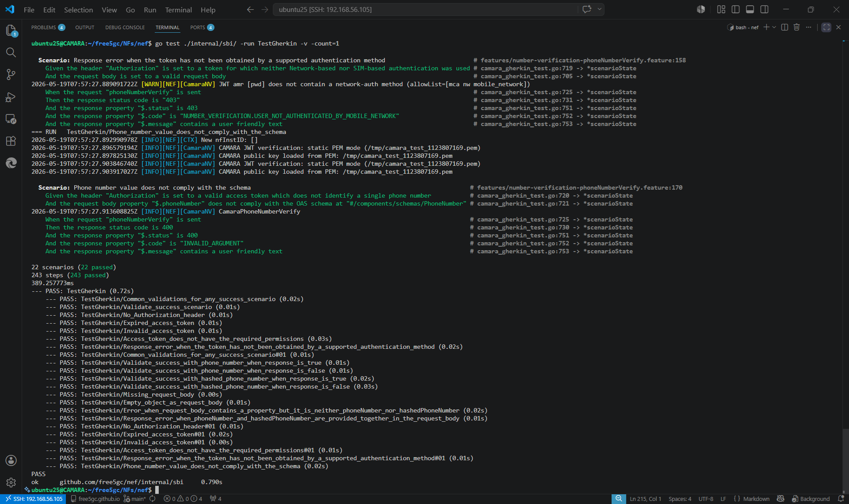
Task: Click the main* git branch indicator
Action: (x=135, y=499)
